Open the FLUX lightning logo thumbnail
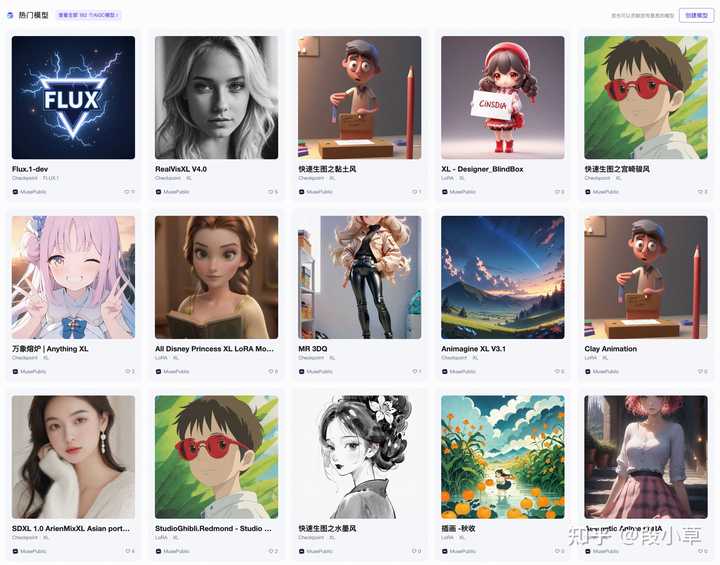Image resolution: width=720 pixels, height=565 pixels. 73,97
